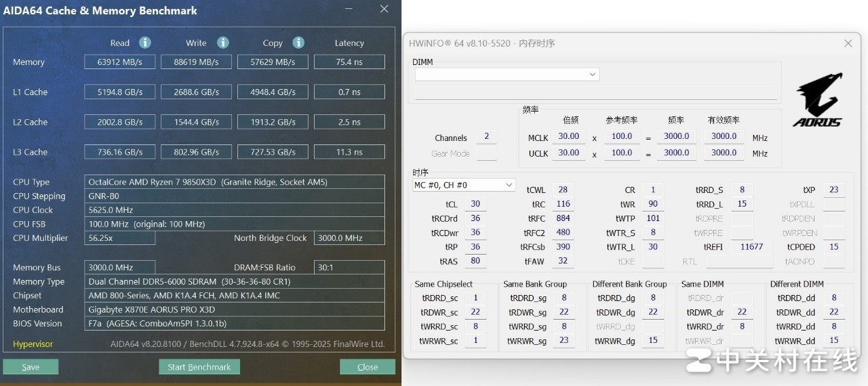Click the tWTR_L value 30
Viewport: 868px width, 386px height.
coord(653,247)
